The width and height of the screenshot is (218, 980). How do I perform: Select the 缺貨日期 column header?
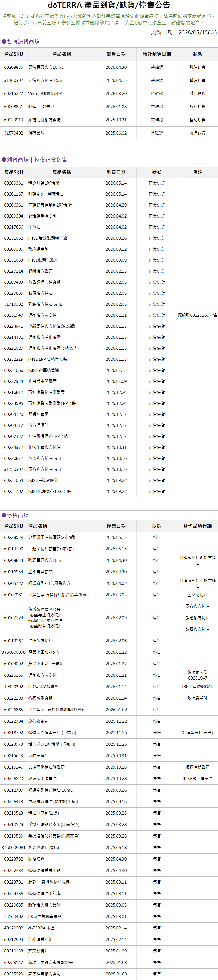coord(116,54)
